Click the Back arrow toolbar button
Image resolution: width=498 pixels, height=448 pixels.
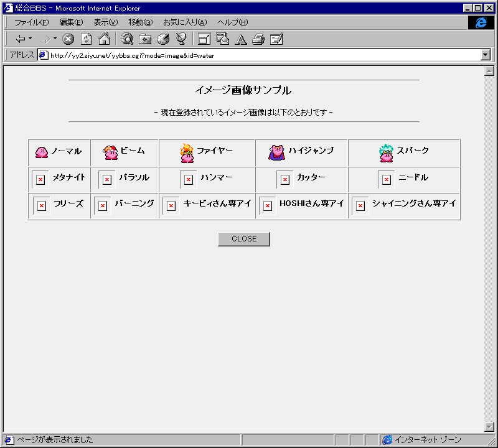pyautogui.click(x=21, y=39)
